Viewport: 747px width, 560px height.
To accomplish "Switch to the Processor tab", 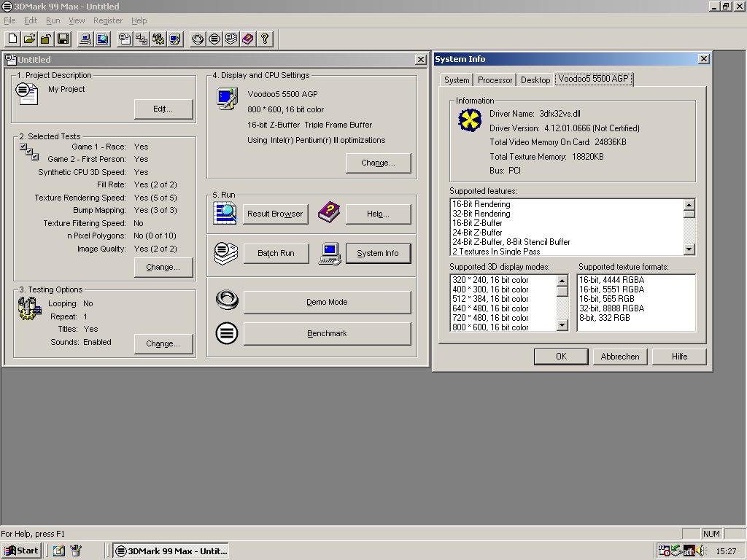I will [495, 80].
